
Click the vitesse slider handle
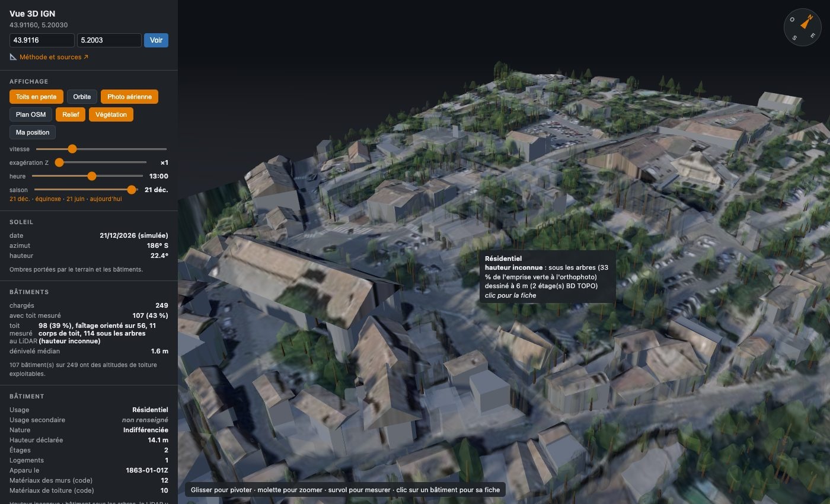click(72, 149)
